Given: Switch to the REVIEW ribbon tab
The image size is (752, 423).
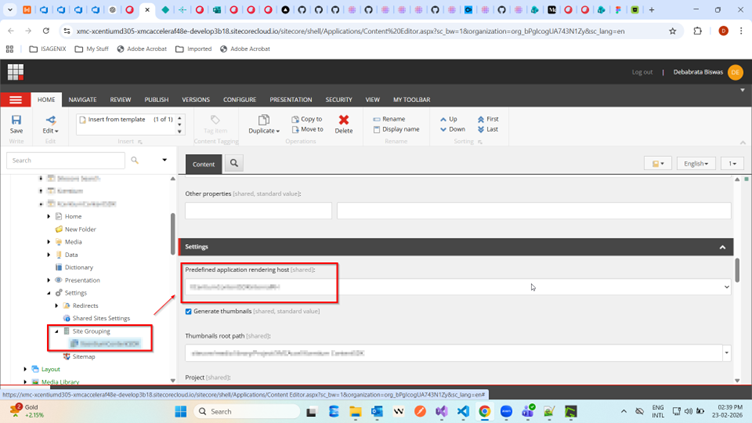Looking at the screenshot, I should pos(120,100).
